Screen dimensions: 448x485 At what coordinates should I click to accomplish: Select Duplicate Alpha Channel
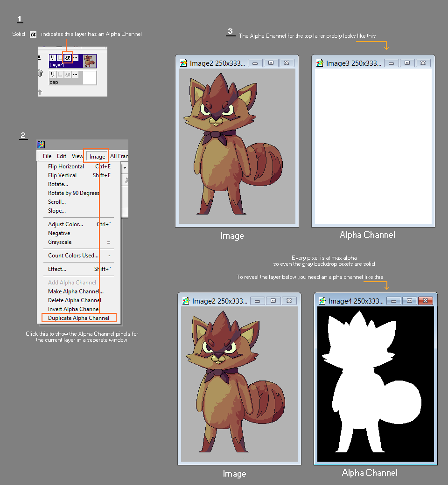click(x=79, y=318)
